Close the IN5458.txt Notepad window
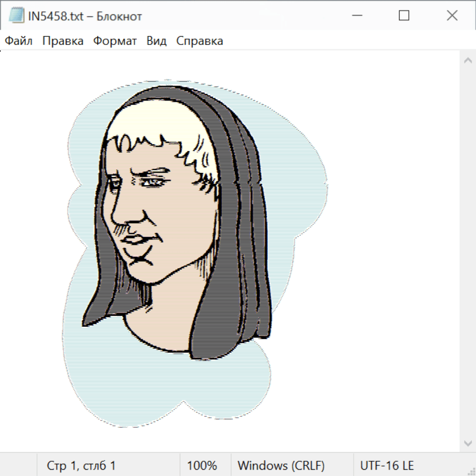 [452, 16]
